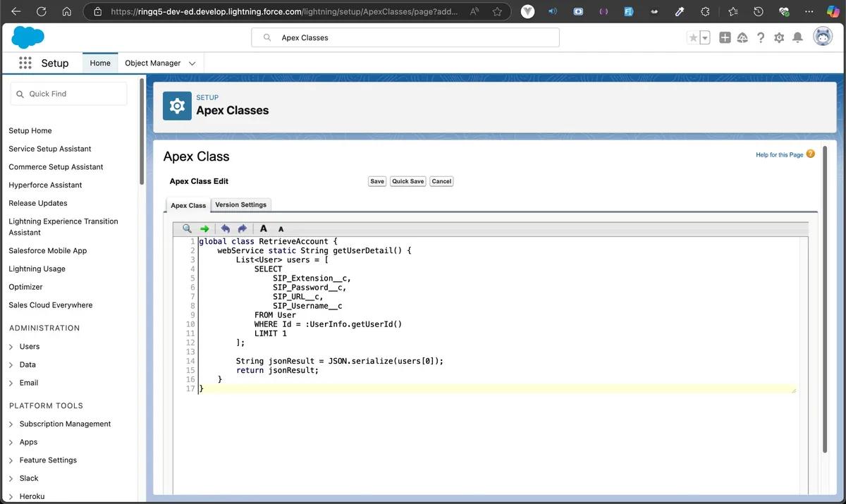Open Setup Home in sidebar
The height and width of the screenshot is (504, 846).
point(30,130)
